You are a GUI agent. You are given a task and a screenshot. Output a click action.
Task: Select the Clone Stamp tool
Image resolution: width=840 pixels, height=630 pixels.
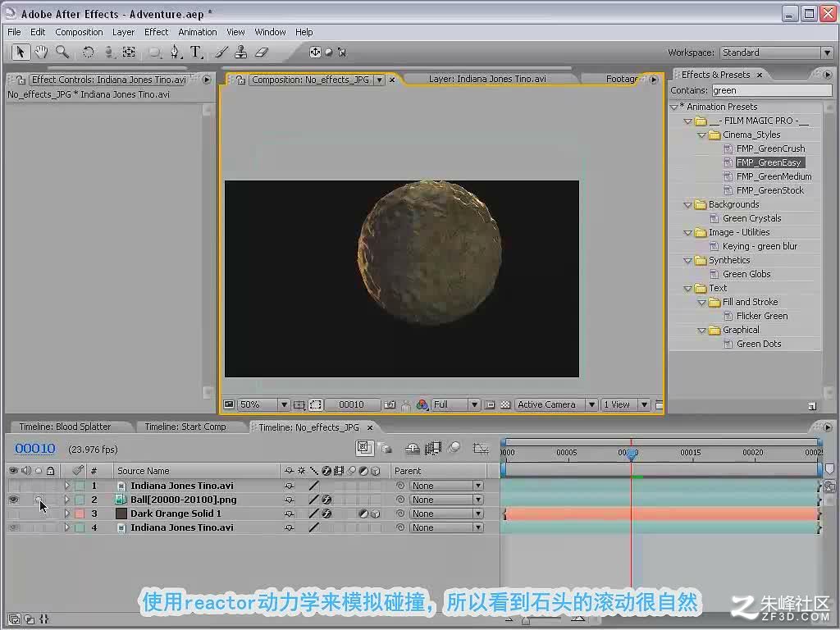(241, 52)
